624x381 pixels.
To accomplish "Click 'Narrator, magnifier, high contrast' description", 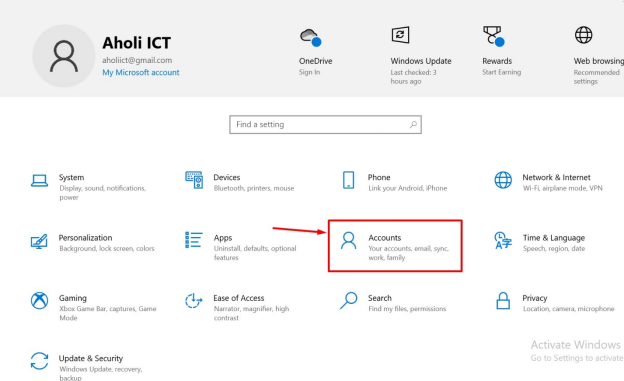I will (x=251, y=313).
